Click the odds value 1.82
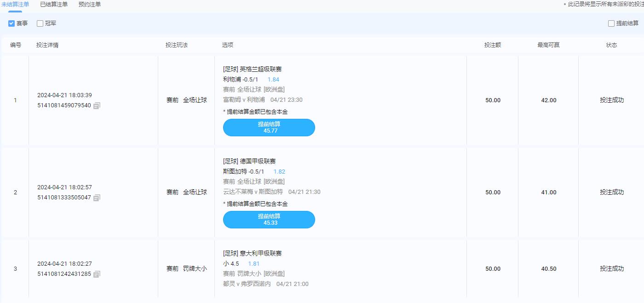Screen dimensions: 644x303 279,171
